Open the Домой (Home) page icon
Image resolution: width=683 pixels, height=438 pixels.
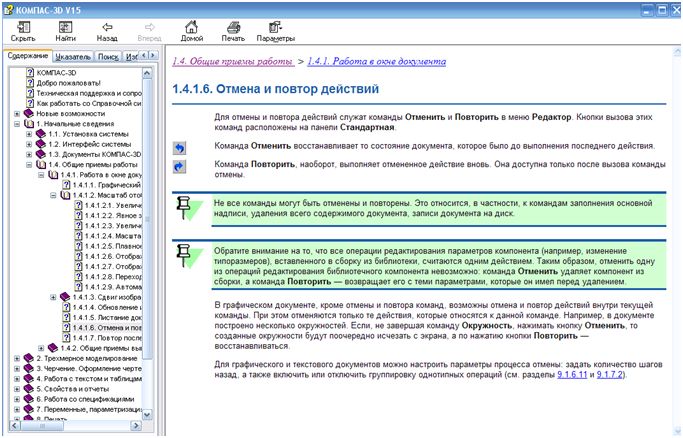click(x=192, y=27)
